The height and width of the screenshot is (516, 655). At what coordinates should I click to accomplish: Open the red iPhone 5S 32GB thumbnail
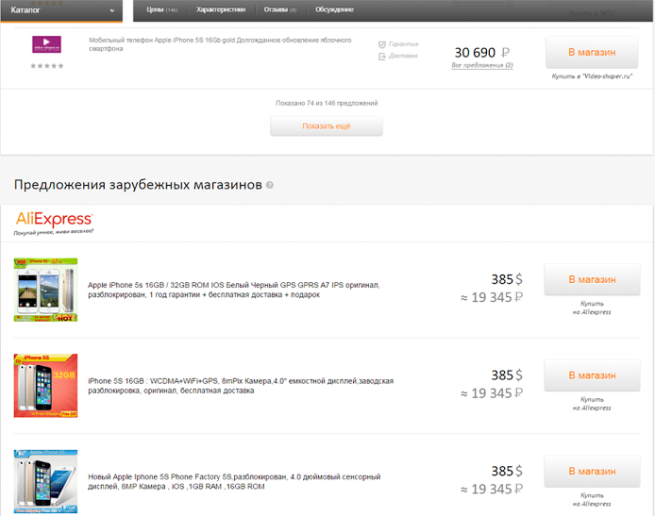coord(46,385)
